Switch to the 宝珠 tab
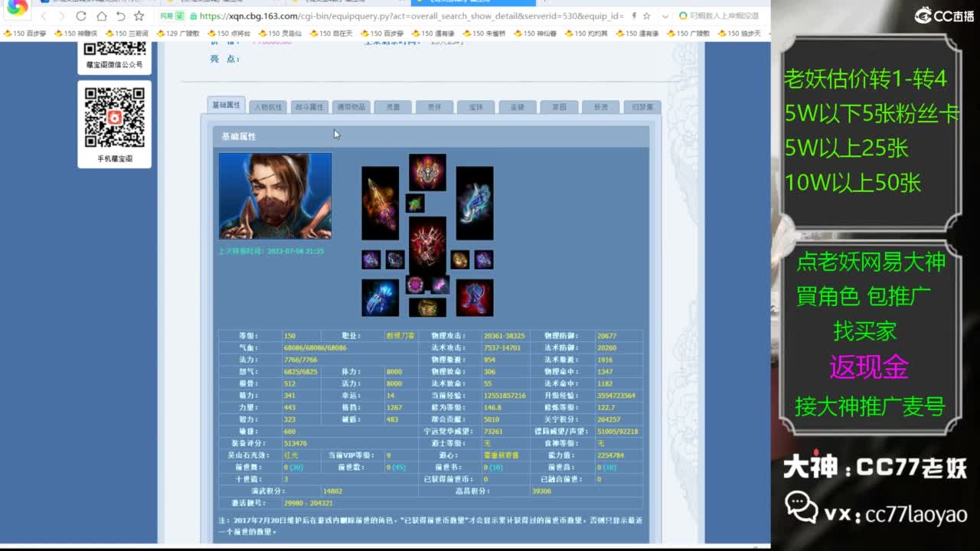Screen dimensions: 980x551 475,107
